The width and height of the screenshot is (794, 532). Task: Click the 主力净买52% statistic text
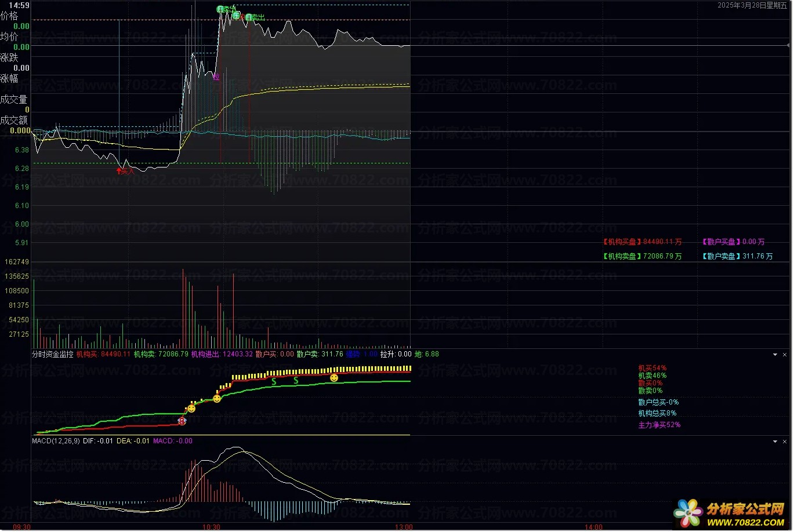tap(659, 425)
